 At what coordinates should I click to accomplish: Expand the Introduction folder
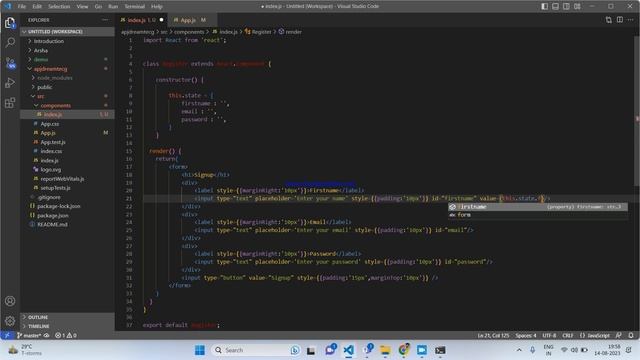click(x=67, y=41)
